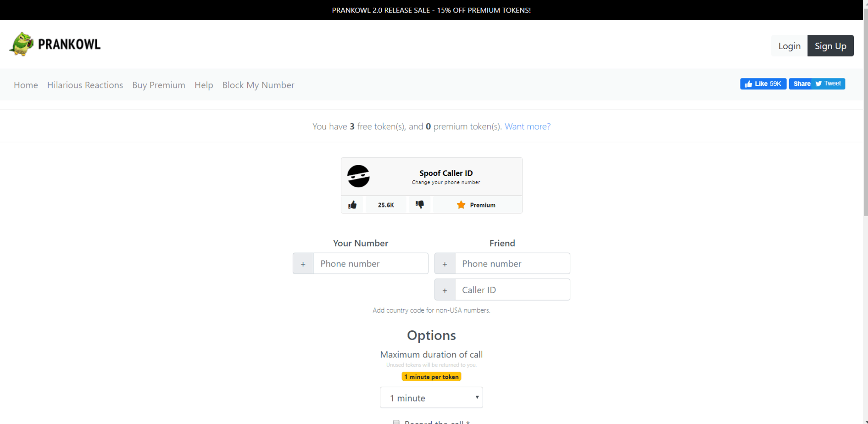
Task: Click the PRANKOWL wordmark text
Action: [x=69, y=45]
